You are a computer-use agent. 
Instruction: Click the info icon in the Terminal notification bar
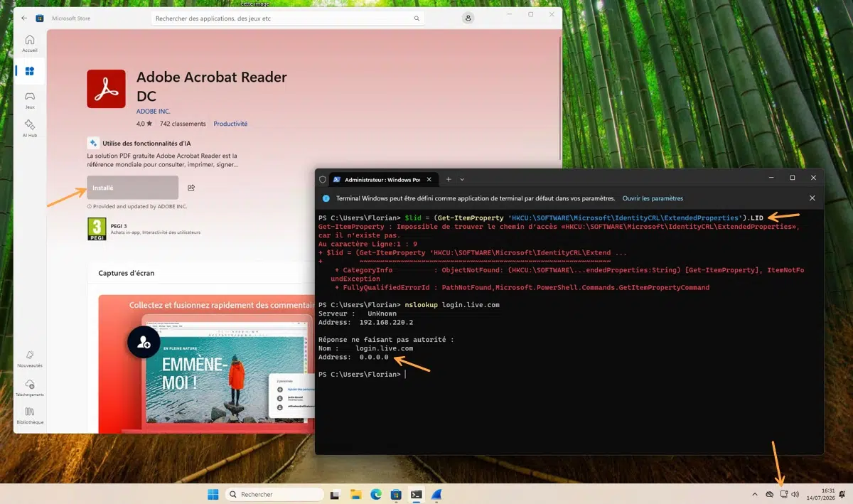tap(326, 198)
